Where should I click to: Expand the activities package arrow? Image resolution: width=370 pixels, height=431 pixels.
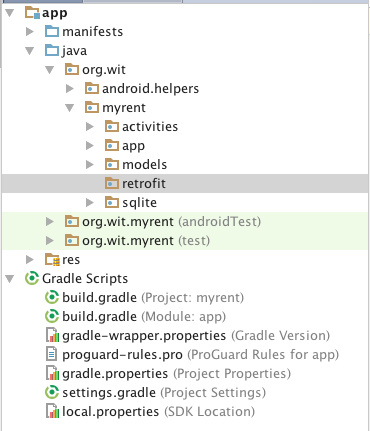pyautogui.click(x=90, y=127)
